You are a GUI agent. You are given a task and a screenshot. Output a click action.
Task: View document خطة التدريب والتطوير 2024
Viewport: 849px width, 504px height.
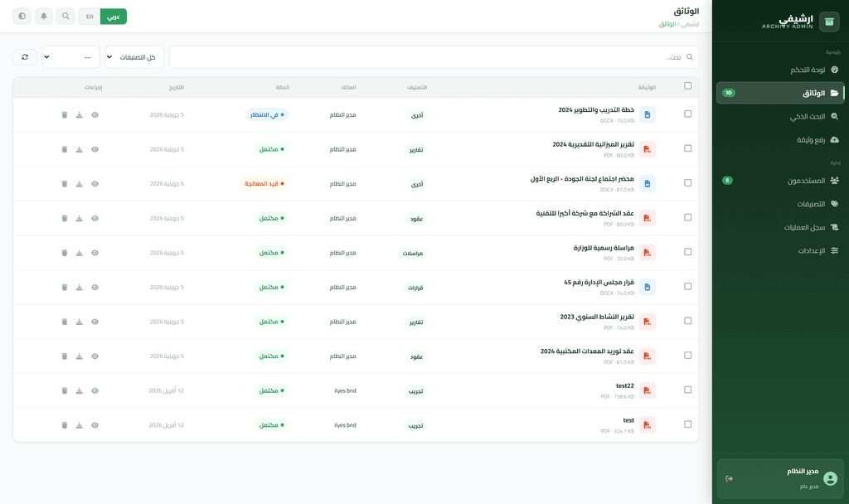click(95, 114)
